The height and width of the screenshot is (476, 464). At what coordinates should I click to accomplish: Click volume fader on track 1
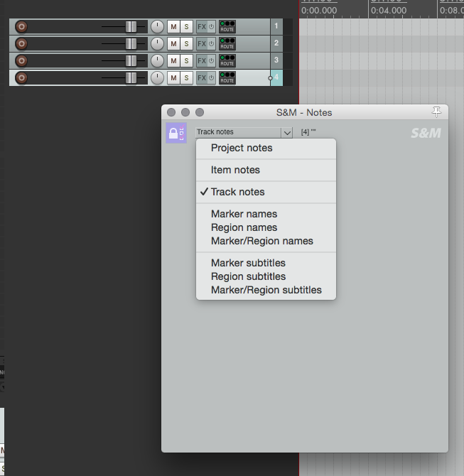point(131,27)
